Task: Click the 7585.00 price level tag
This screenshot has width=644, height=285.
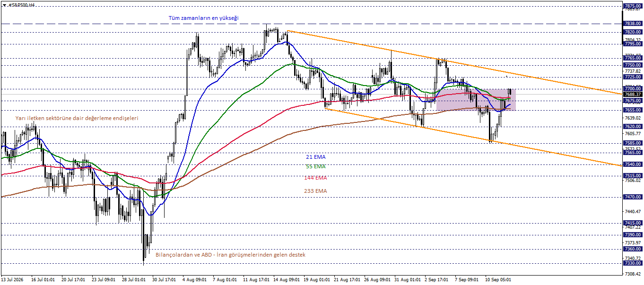Action: pos(633,143)
